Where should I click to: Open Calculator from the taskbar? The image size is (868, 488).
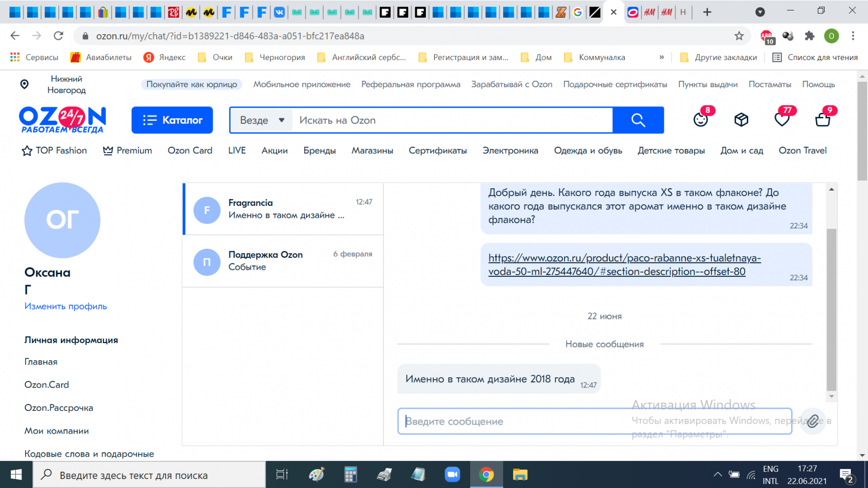pyautogui.click(x=351, y=475)
